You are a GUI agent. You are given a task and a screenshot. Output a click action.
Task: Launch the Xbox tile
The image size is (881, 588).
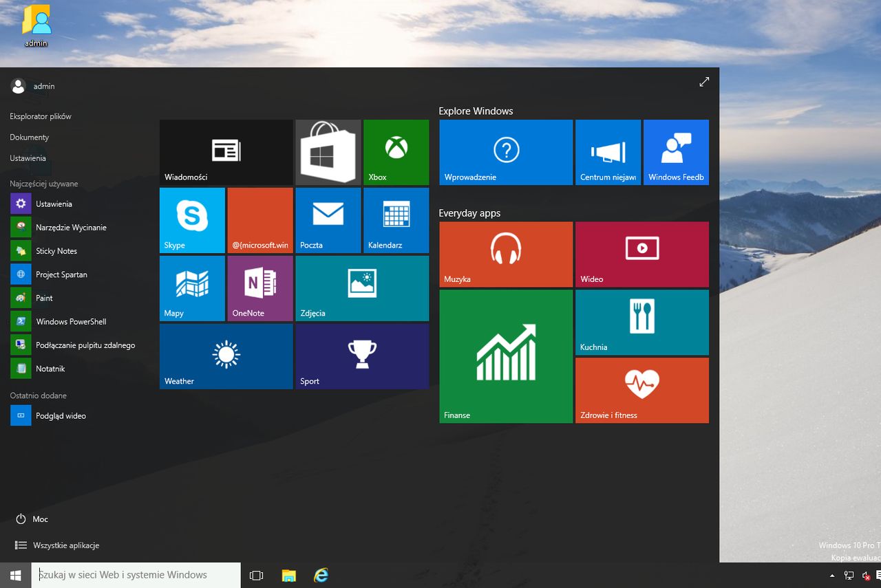(396, 152)
